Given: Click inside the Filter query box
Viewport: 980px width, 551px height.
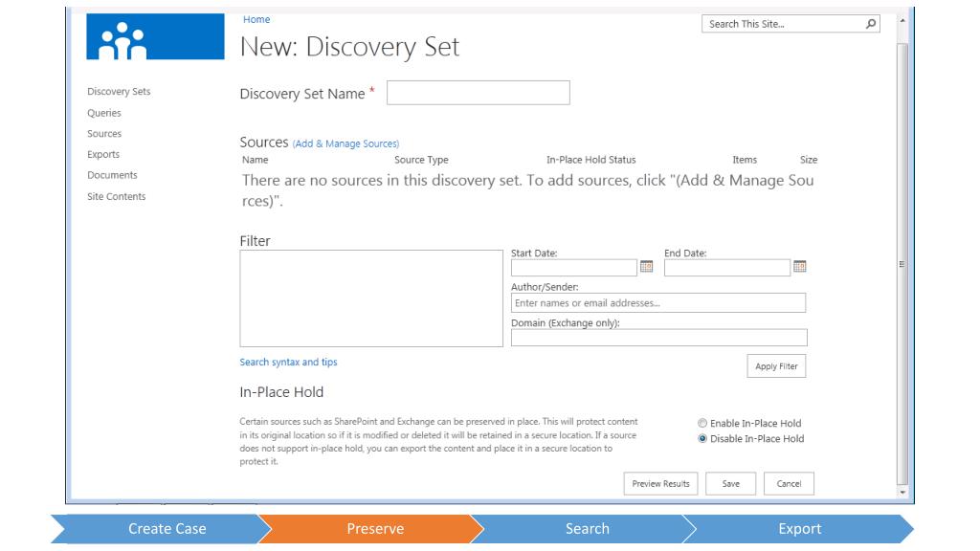Looking at the screenshot, I should click(x=371, y=298).
